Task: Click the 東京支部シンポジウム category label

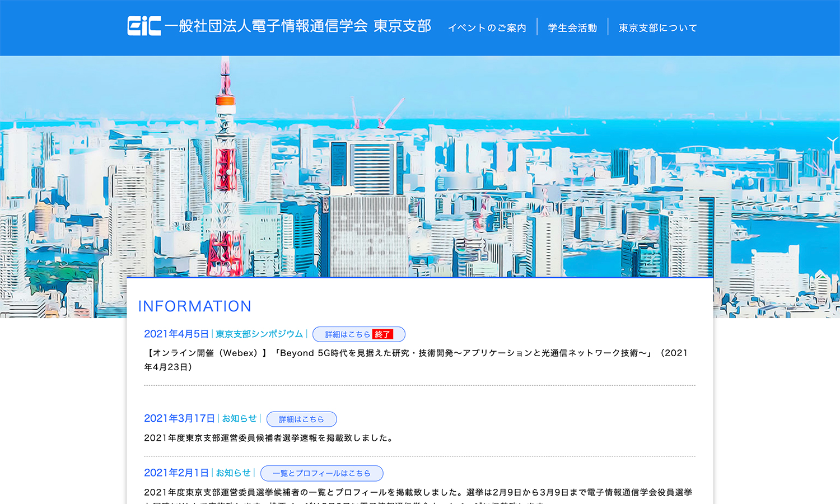Action: 259,334
